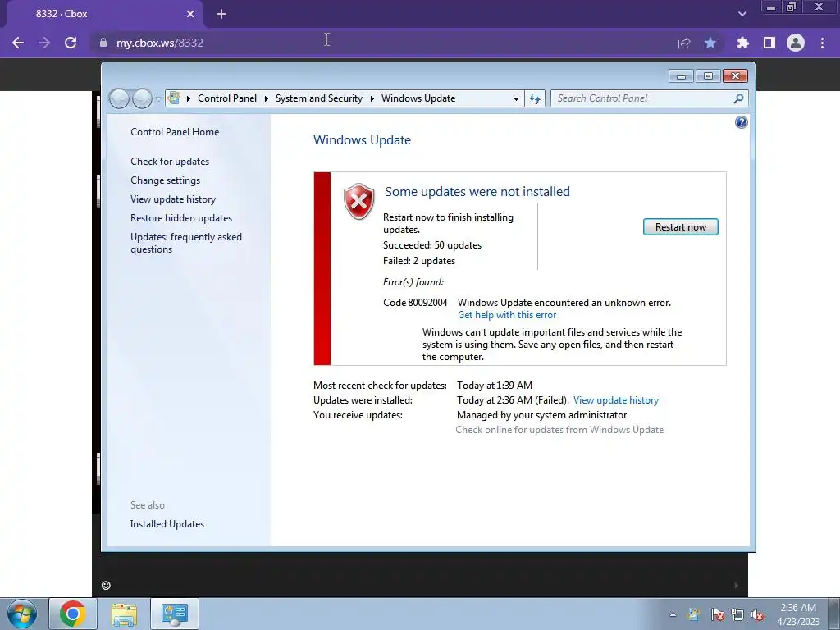The width and height of the screenshot is (840, 630).
Task: Select Restore hidden updates
Action: pos(181,218)
